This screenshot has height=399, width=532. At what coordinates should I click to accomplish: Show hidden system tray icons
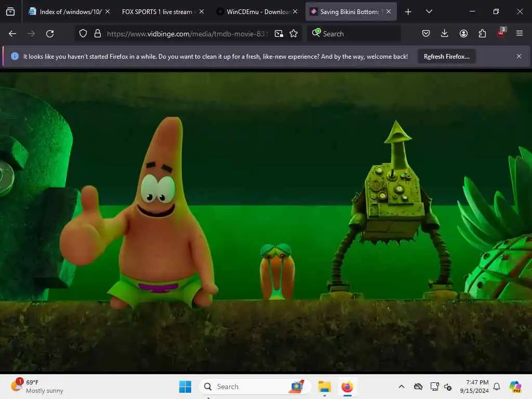pos(402,387)
